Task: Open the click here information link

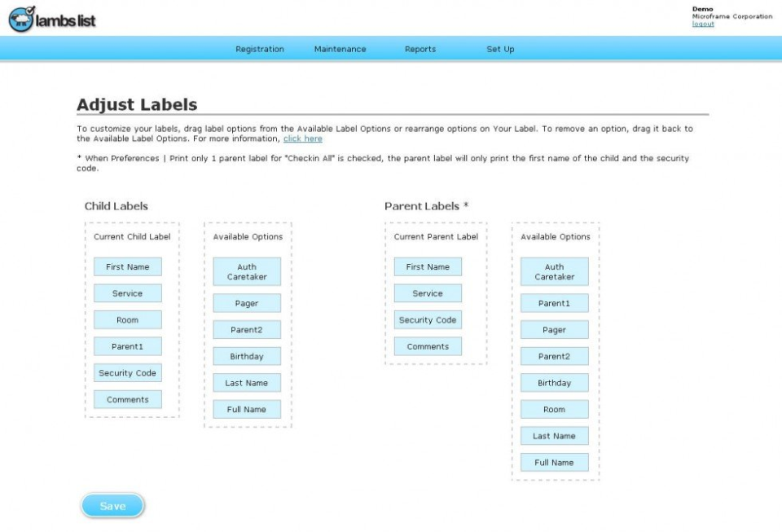Action: 303,138
